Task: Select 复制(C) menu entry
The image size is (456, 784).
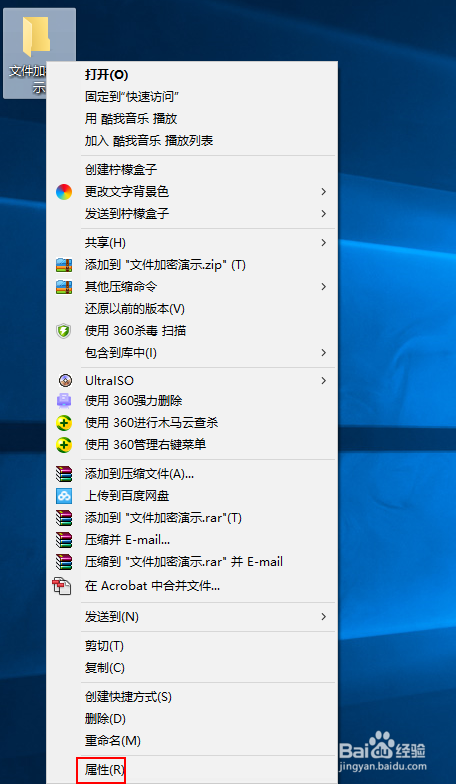Action: pyautogui.click(x=192, y=668)
